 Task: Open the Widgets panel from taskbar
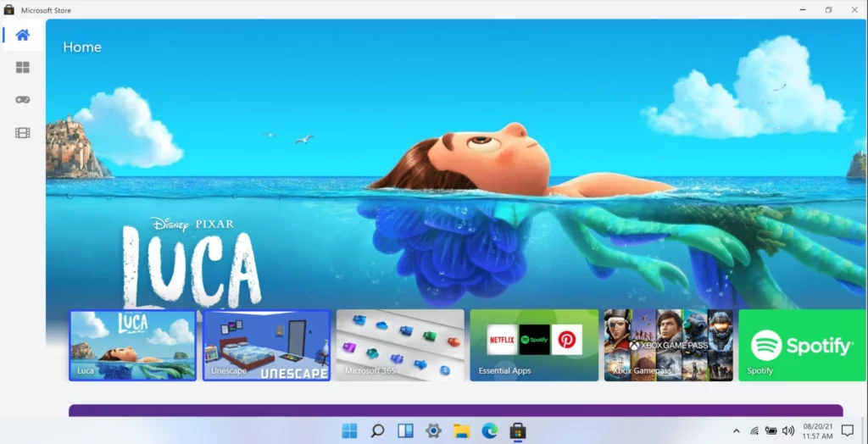tap(406, 430)
